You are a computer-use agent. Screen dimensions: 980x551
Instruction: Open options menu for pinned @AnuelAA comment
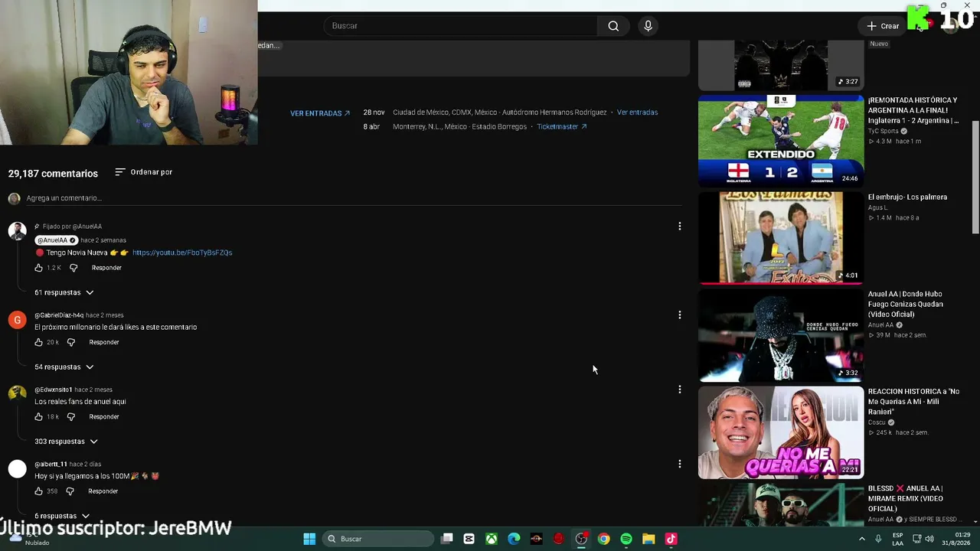pos(679,227)
